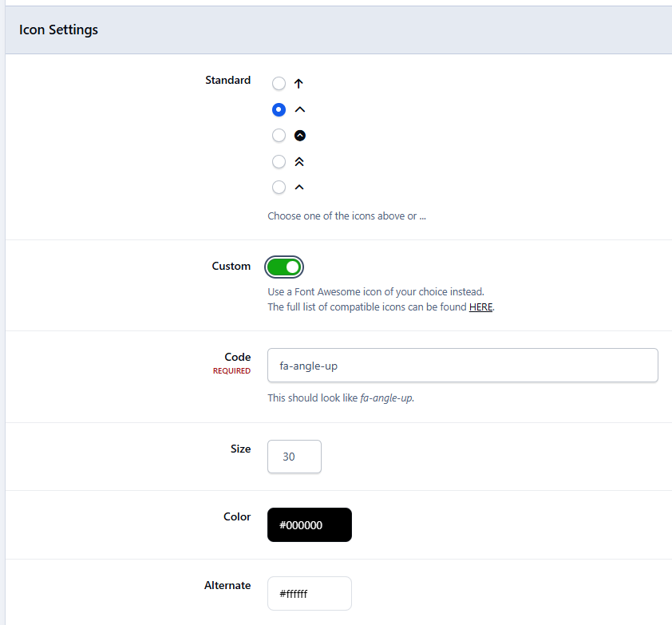Click the Size field showing 30
The image size is (672, 625).
point(294,457)
